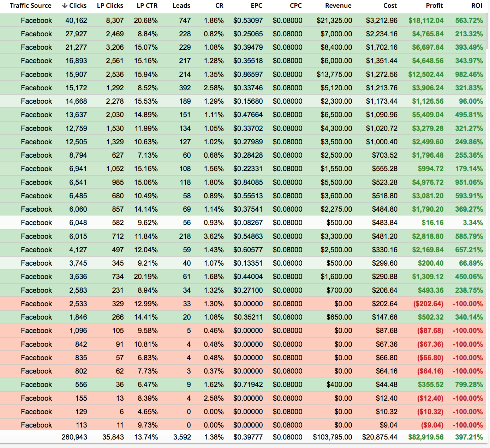This screenshot has height=448, width=490.
Task: Sort by the Leads column header
Action: 181,6
